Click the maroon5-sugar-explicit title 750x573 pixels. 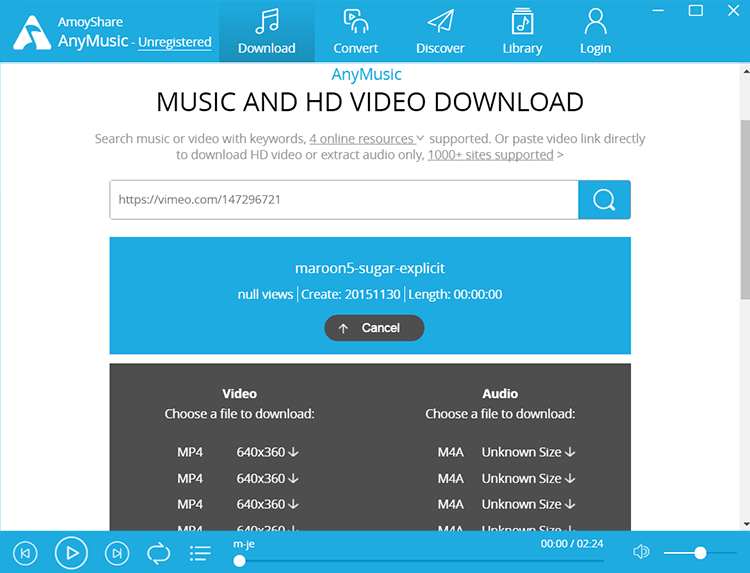point(370,268)
